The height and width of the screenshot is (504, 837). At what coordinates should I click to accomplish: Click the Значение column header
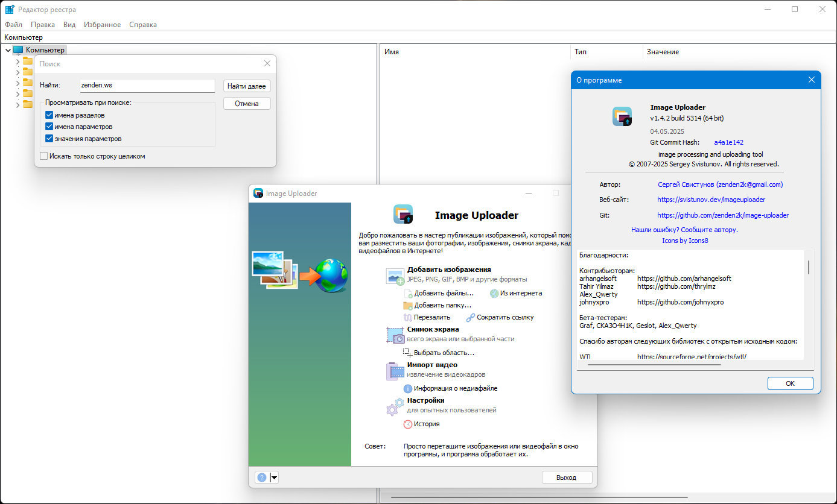click(x=738, y=52)
